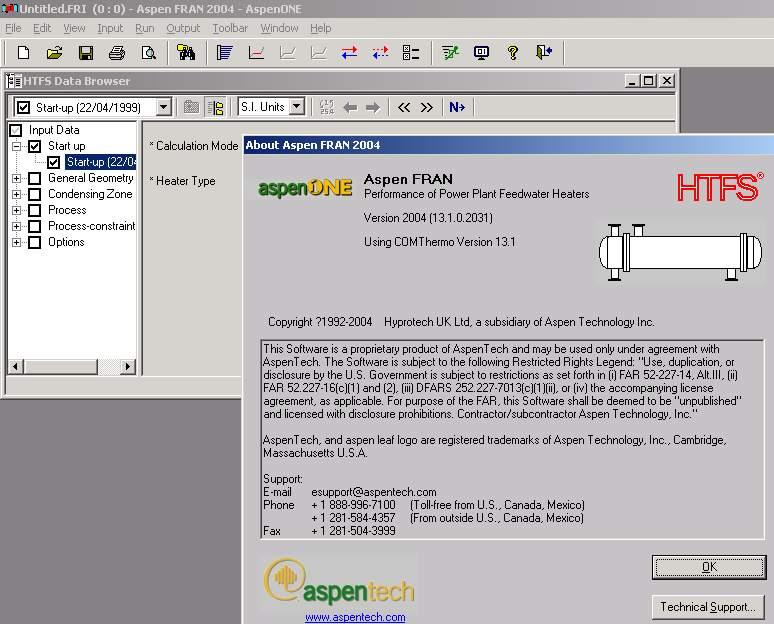Open the View menu

(x=74, y=28)
